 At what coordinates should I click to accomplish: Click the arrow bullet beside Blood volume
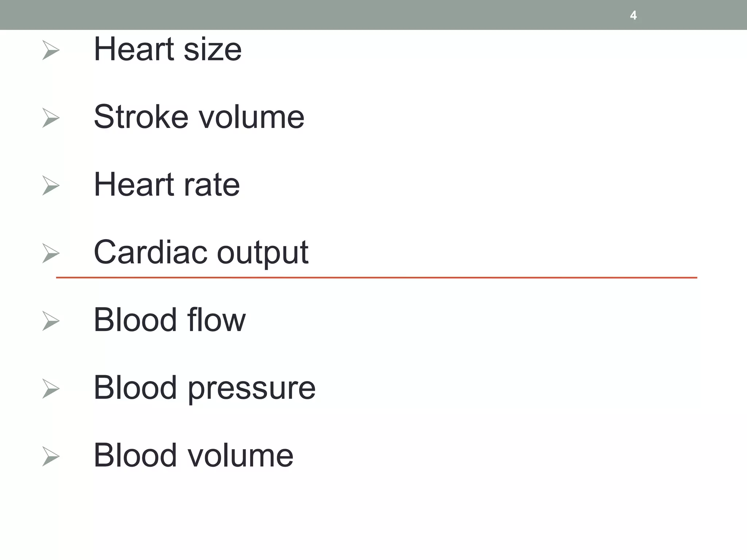(x=51, y=456)
